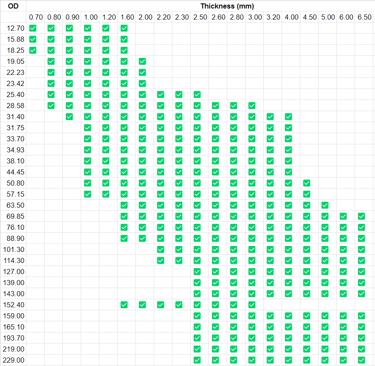
Task: Click checkbox at OD 33.70, thickness 1.20
Action: coord(106,139)
